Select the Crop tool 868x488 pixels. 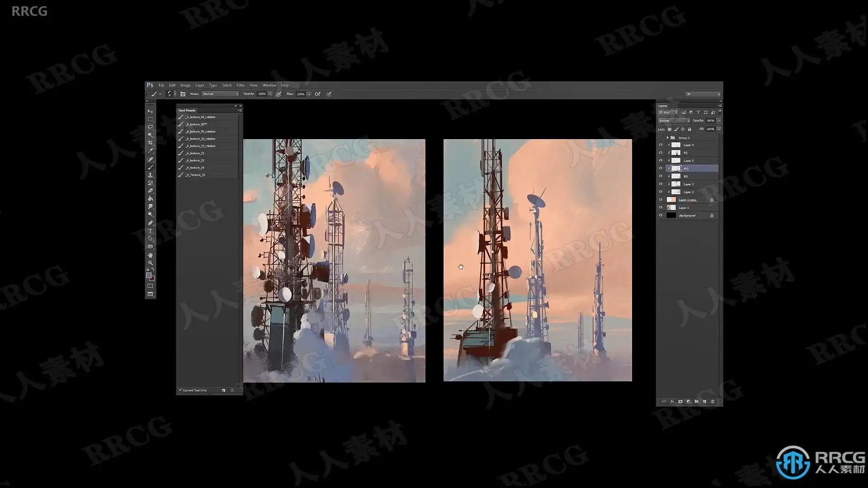click(x=151, y=143)
